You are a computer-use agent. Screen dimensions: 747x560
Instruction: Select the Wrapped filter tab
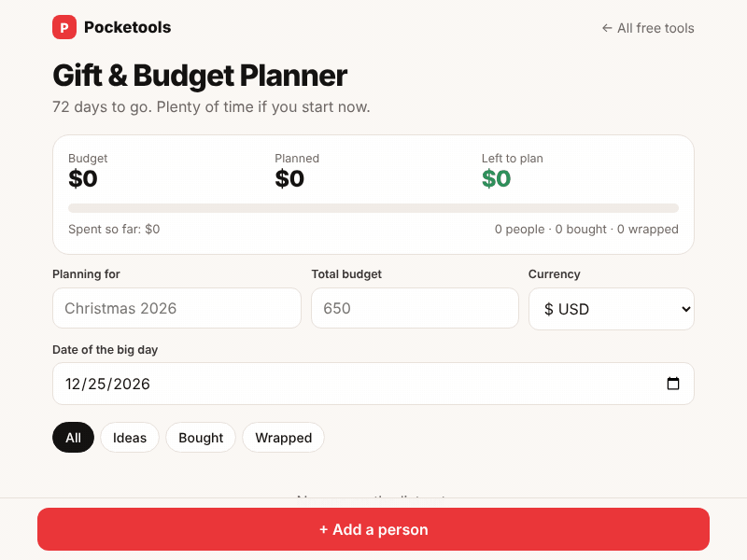tap(284, 437)
